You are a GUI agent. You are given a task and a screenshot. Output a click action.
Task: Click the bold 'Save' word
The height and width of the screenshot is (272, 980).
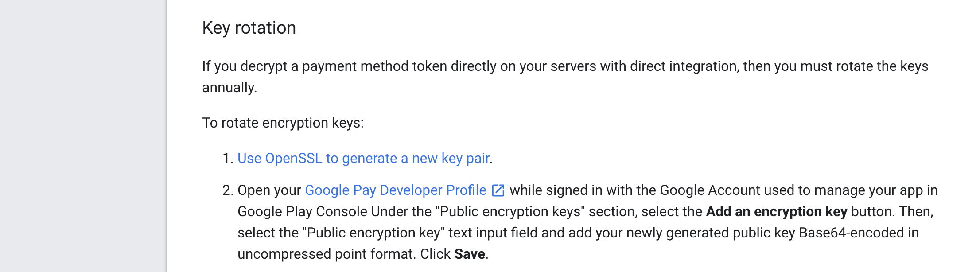(x=470, y=254)
